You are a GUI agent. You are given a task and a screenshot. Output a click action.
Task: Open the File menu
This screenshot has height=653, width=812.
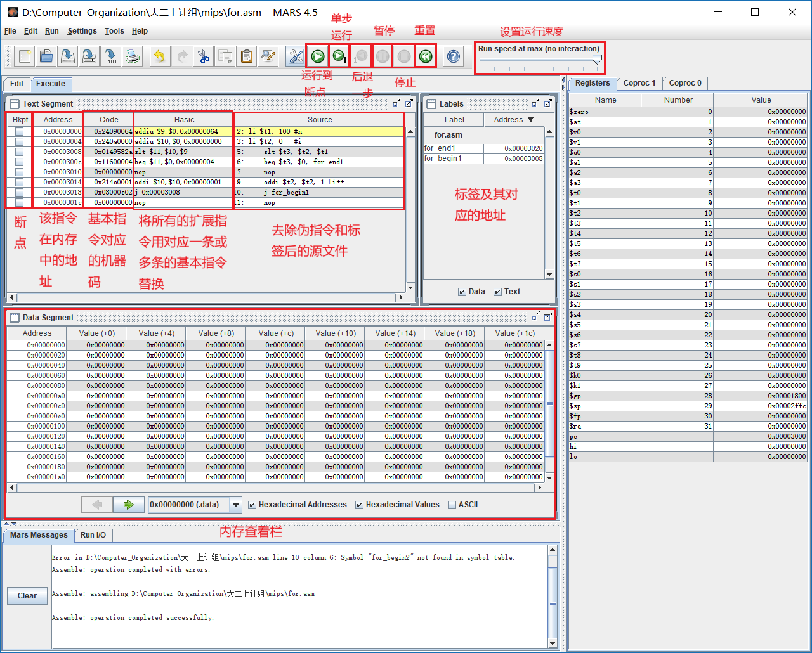click(x=10, y=31)
